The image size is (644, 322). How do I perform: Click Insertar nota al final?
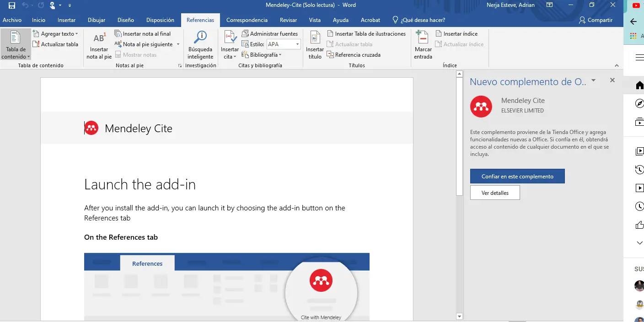[x=142, y=34]
